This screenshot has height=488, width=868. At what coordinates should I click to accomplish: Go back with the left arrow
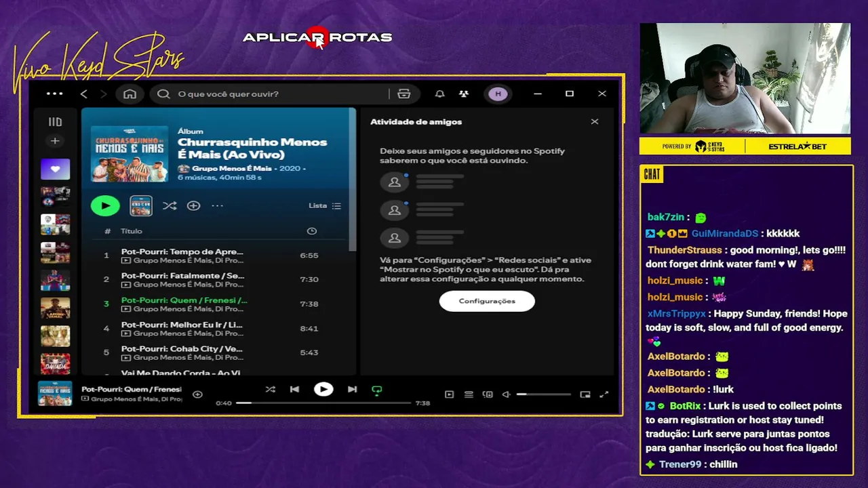point(84,94)
